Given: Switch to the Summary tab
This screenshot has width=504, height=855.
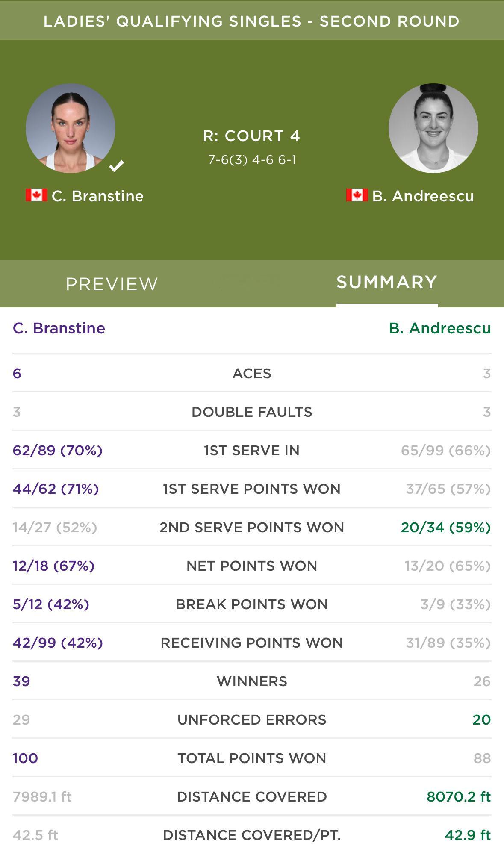Looking at the screenshot, I should coord(387,282).
